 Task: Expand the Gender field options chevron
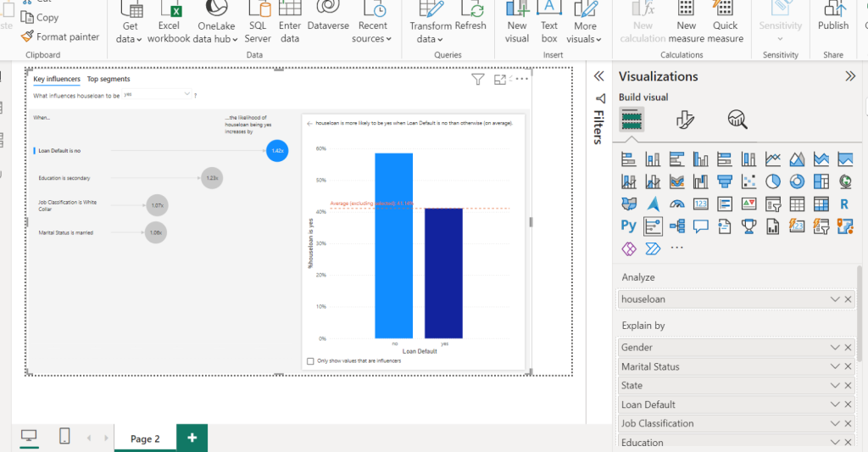coord(835,348)
